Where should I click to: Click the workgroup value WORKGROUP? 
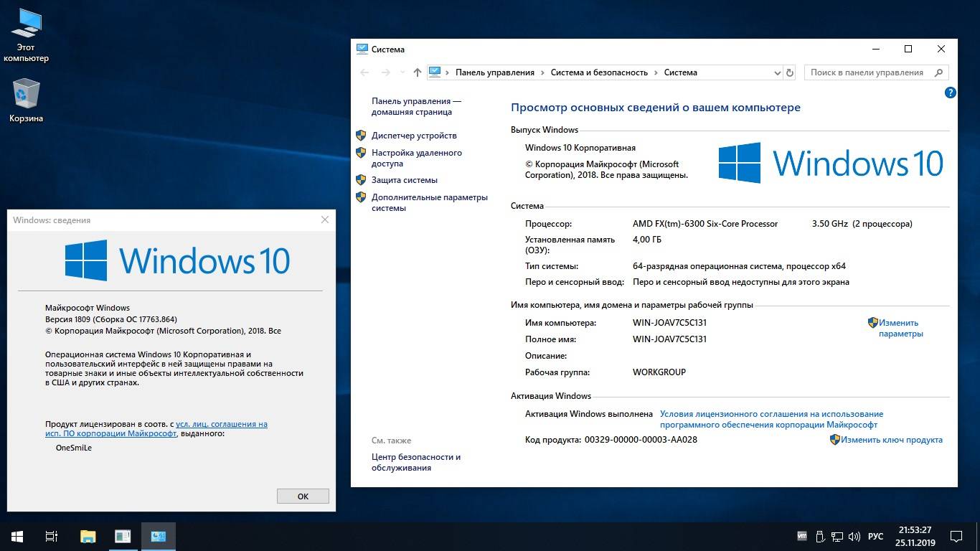coord(659,372)
